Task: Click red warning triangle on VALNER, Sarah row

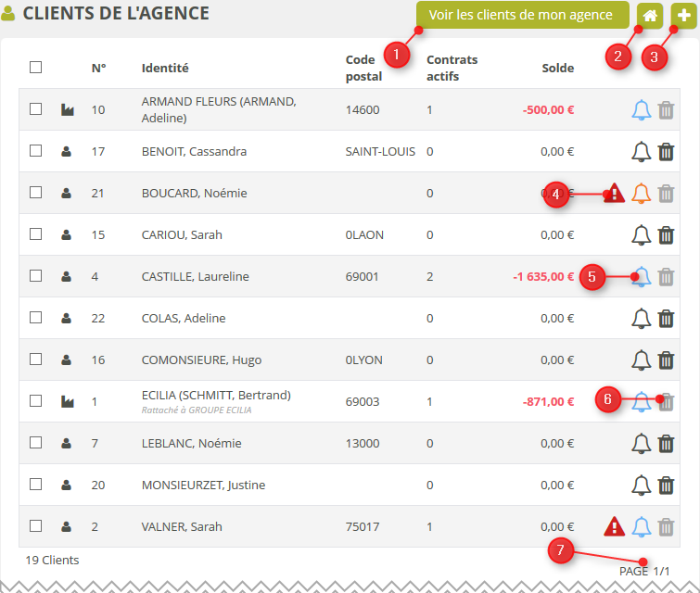Action: click(614, 527)
